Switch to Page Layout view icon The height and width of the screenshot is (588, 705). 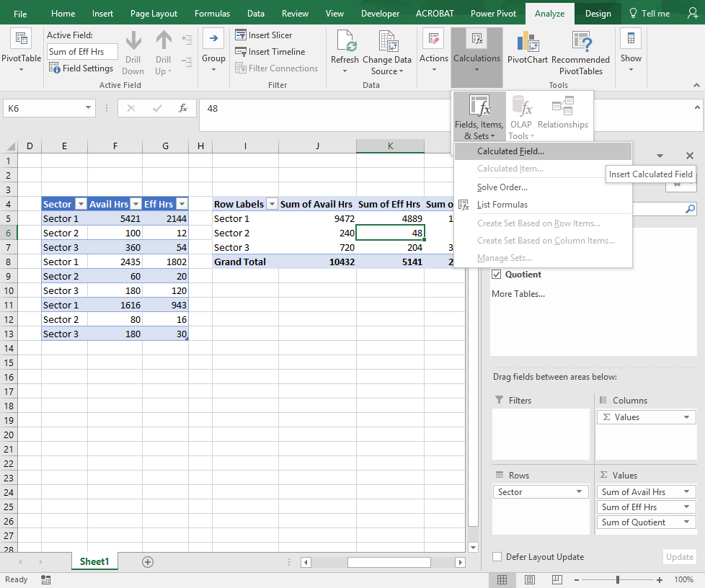(x=530, y=580)
